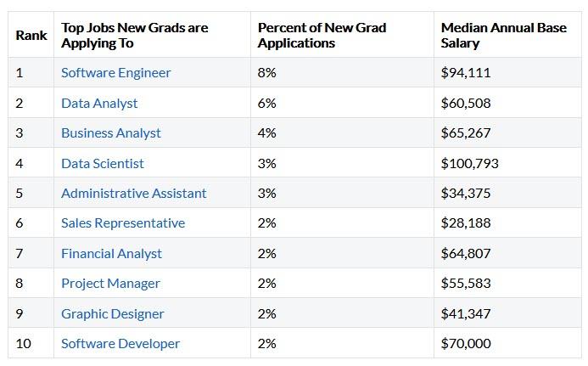The height and width of the screenshot is (366, 588).
Task: Click the Software Developer link
Action: (x=120, y=344)
